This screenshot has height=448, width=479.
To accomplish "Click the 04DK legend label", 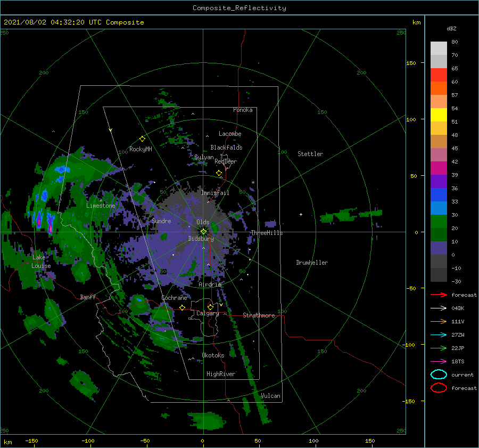I will pyautogui.click(x=458, y=308).
